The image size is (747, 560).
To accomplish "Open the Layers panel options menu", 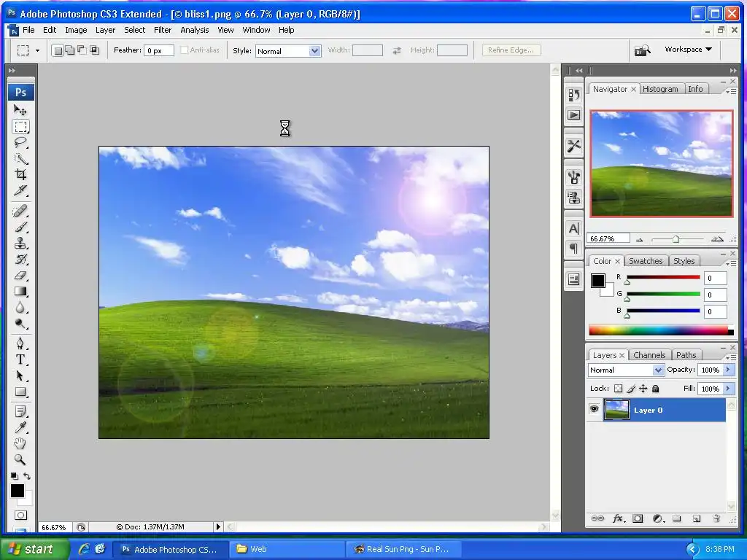I will pyautogui.click(x=731, y=357).
